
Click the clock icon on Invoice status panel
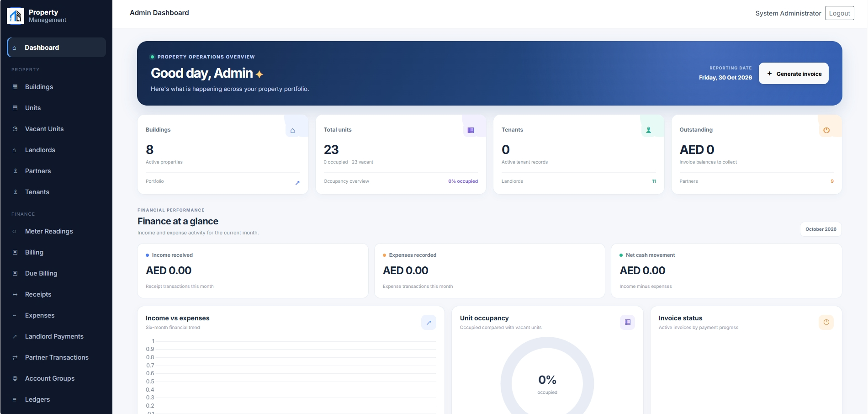(826, 322)
